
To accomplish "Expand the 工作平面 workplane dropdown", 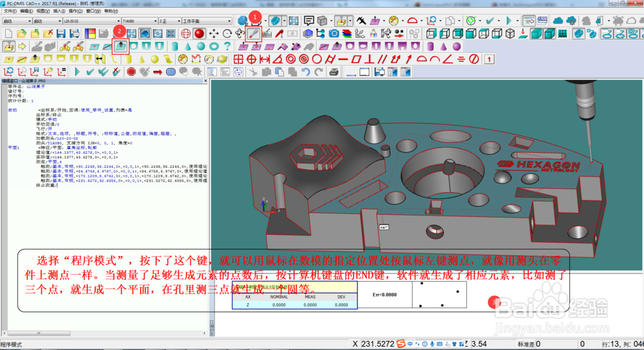I will point(229,21).
